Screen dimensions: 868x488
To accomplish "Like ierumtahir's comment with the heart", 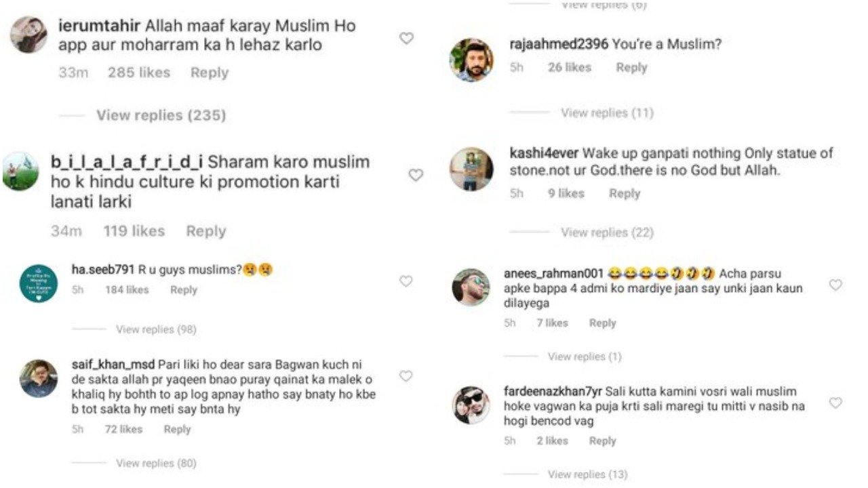I will click(406, 39).
